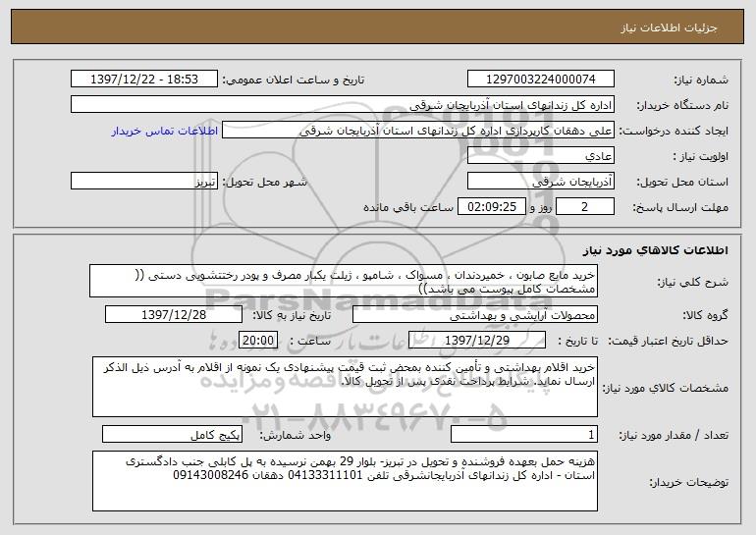Click the phone number 09143008246 in remarks

211,475
